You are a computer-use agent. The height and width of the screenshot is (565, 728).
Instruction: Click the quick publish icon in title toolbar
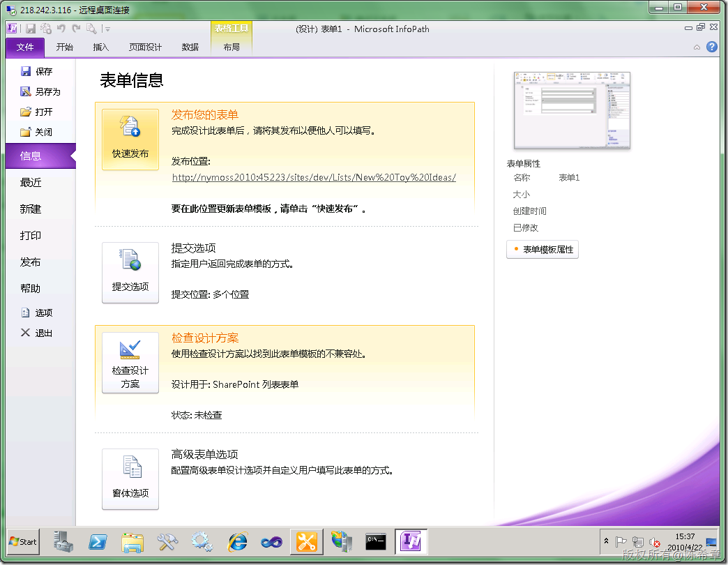click(45, 29)
